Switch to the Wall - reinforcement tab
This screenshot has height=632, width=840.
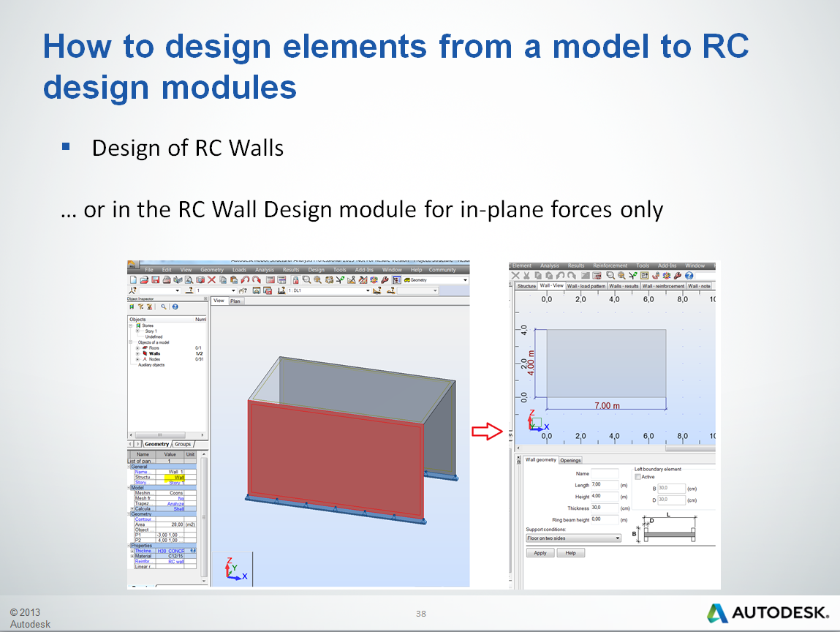pyautogui.click(x=663, y=286)
